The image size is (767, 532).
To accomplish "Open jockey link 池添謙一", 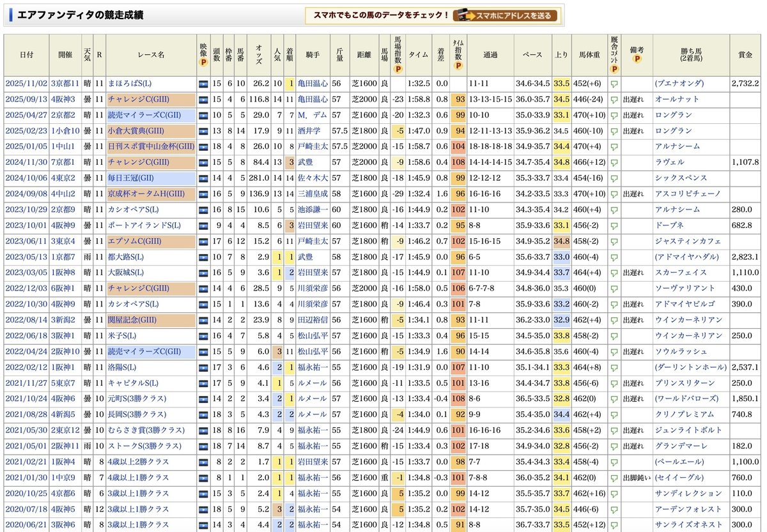I will pos(313,209).
